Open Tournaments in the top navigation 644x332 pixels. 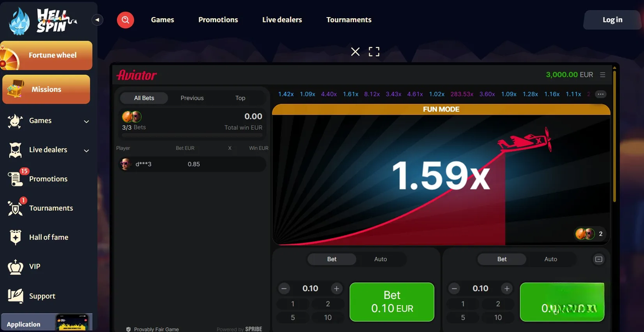point(349,19)
